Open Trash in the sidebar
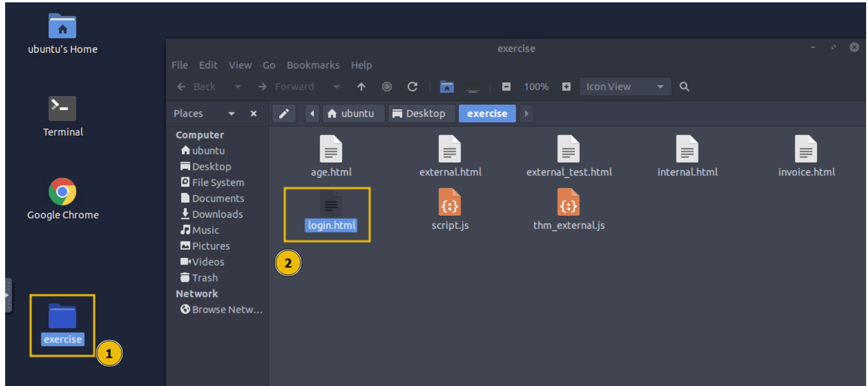Screen dimensions: 868x386 [x=199, y=277]
